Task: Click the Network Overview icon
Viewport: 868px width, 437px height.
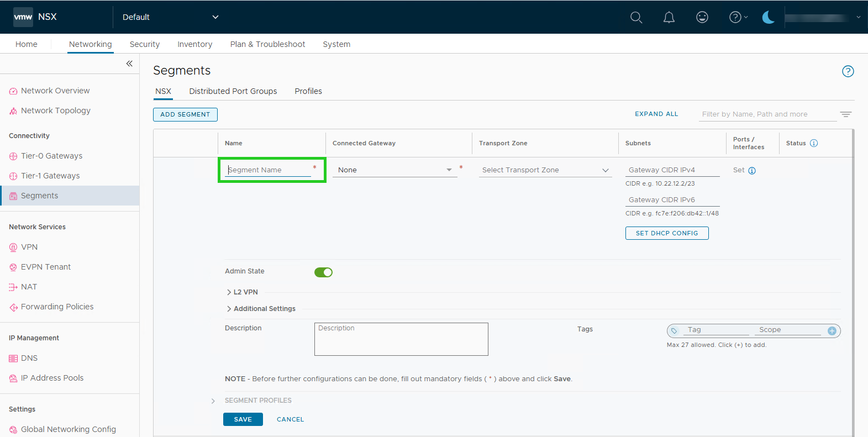Action: point(13,91)
